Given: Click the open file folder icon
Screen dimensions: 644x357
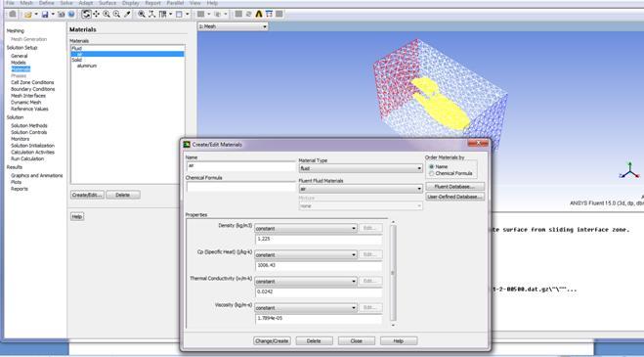Looking at the screenshot, I should point(27,15).
